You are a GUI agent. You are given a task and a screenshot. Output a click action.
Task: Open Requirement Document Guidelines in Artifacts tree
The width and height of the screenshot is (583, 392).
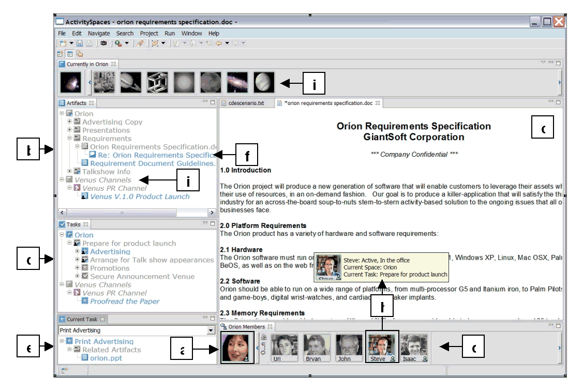click(152, 163)
